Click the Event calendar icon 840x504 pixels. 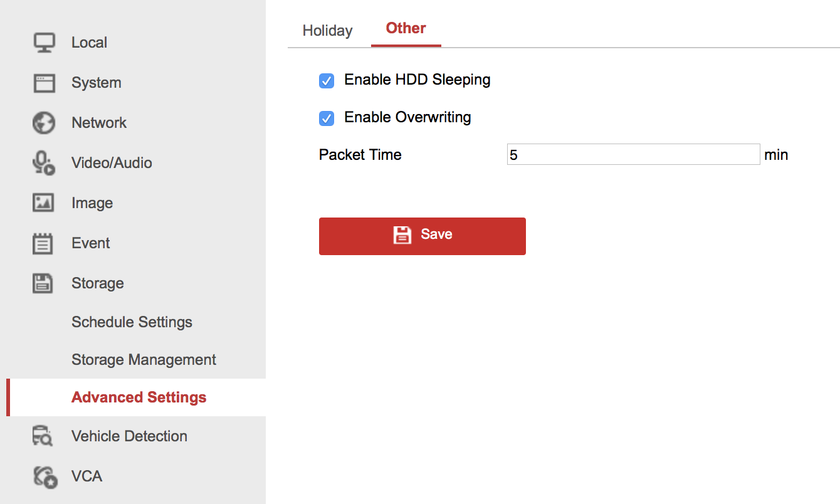[44, 243]
